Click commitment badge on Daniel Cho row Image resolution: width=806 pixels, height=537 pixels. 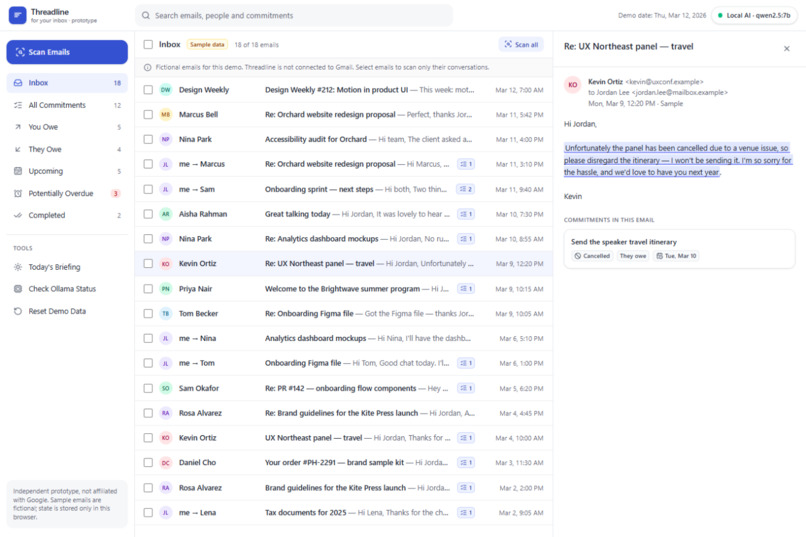(x=466, y=462)
